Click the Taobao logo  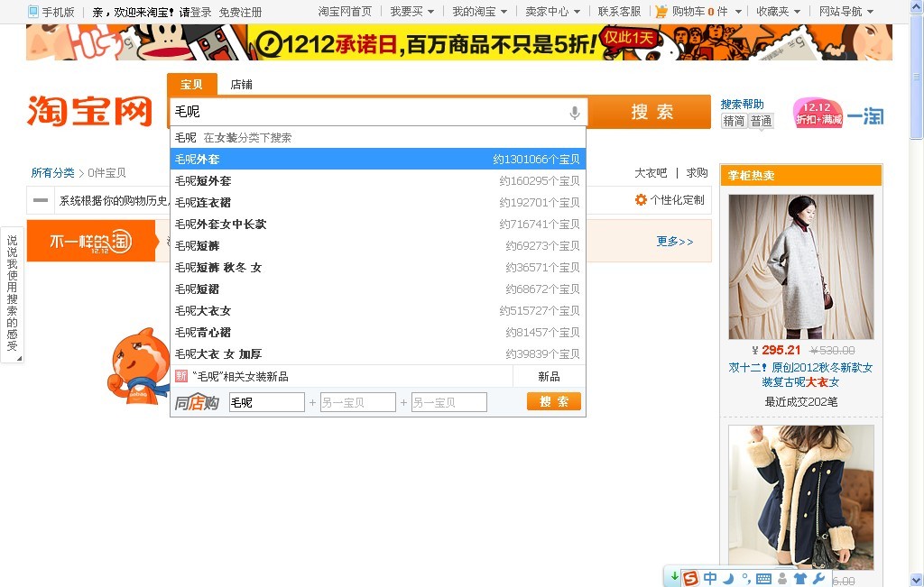coord(89,111)
